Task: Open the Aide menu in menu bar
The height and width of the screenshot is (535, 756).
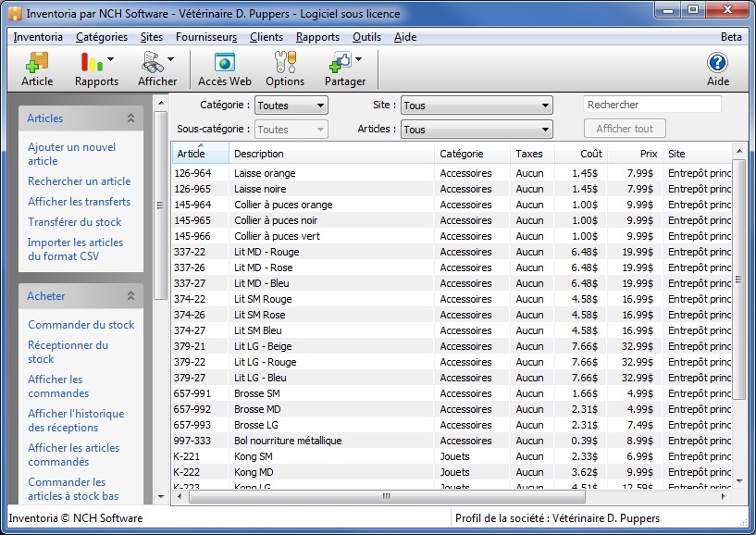Action: point(405,37)
